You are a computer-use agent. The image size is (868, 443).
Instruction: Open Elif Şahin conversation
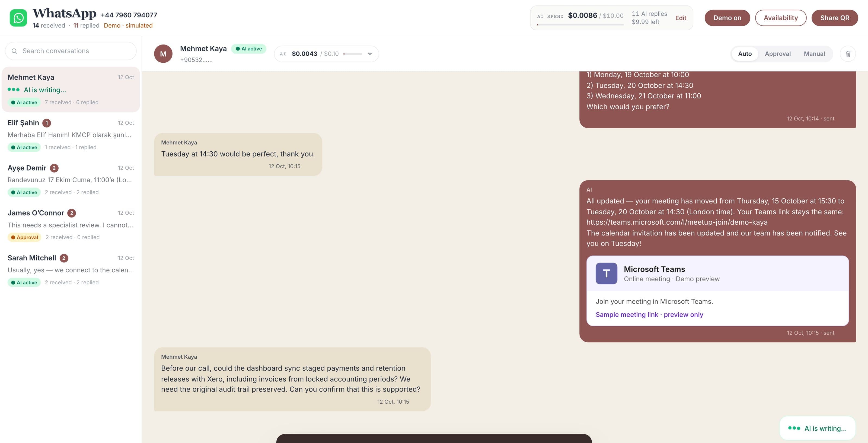click(71, 135)
